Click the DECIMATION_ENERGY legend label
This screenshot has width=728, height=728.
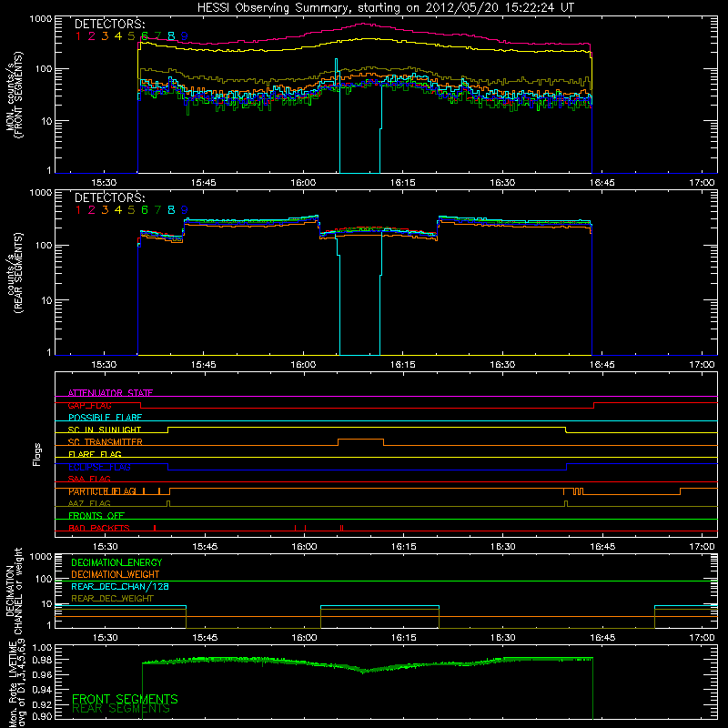[116, 562]
